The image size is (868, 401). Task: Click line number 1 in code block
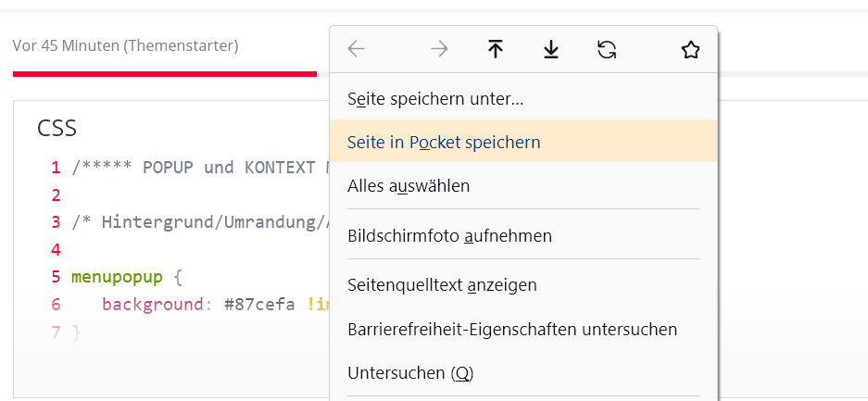pyautogui.click(x=56, y=168)
